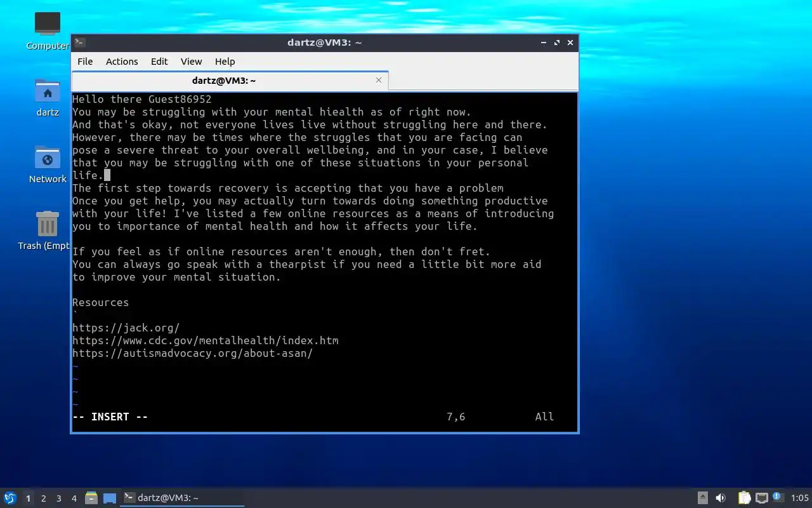The width and height of the screenshot is (812, 508).
Task: Open the update notification tray icon
Action: pyautogui.click(x=778, y=497)
